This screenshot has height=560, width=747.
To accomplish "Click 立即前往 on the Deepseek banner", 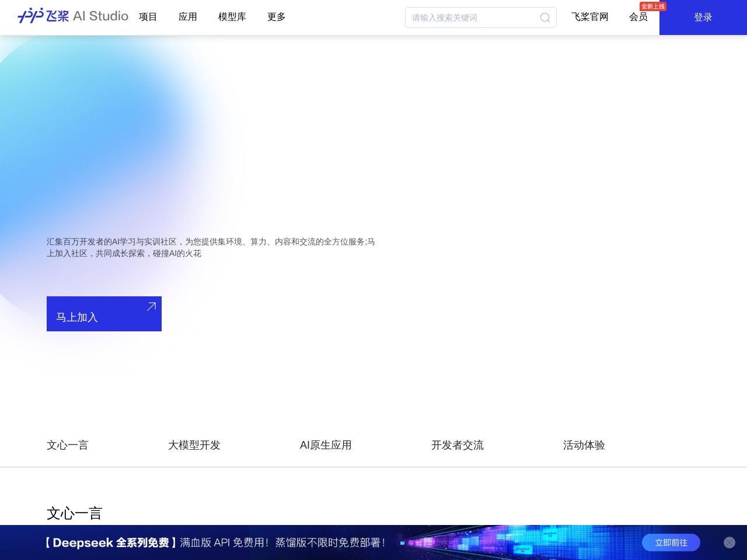I will pos(670,542).
